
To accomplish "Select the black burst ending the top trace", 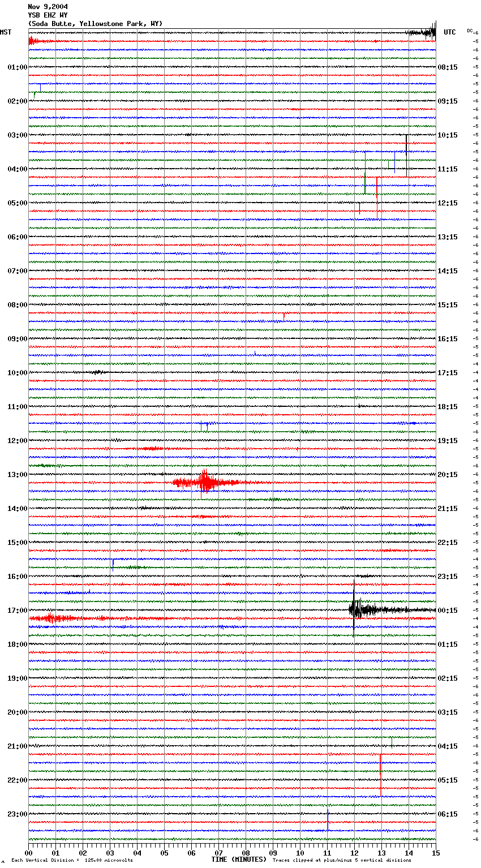I will (422, 32).
